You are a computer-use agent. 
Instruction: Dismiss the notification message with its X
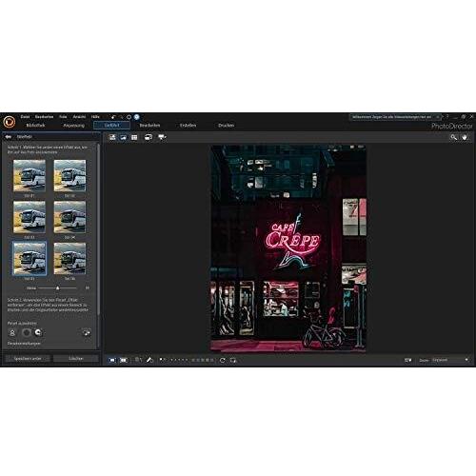click(x=438, y=117)
